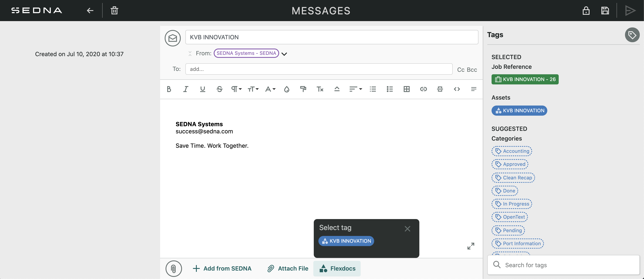The image size is (644, 279).
Task: Apply italic formatting
Action: pyautogui.click(x=186, y=89)
